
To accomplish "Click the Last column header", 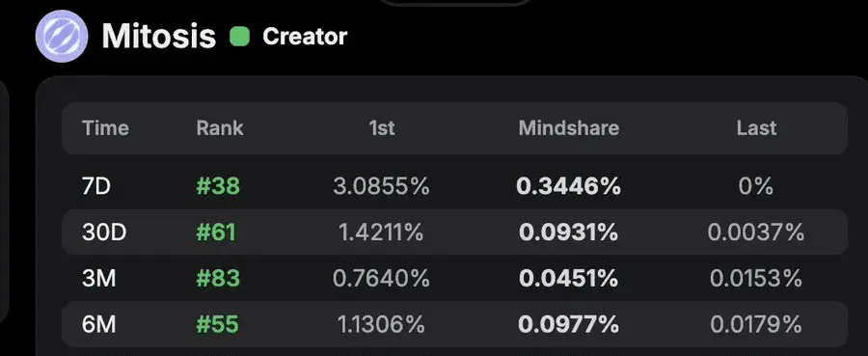I will coord(756,128).
